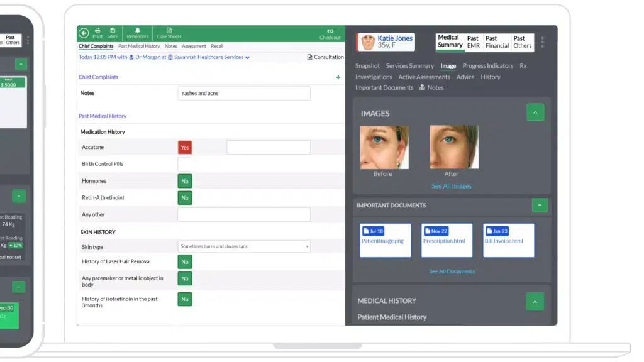Toggle Retin-A (tretinoin) No button
This screenshot has width=644, height=362.
coord(185,198)
